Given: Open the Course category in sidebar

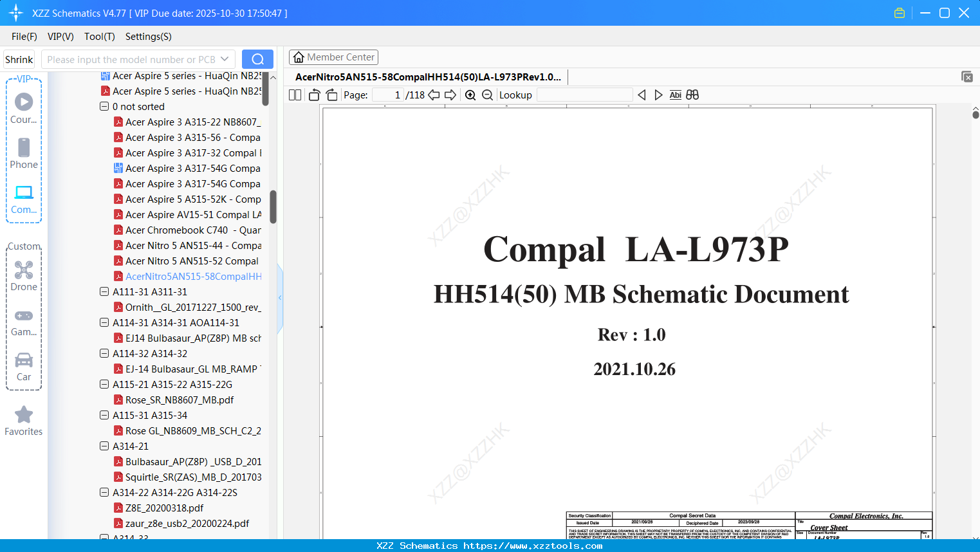Looking at the screenshot, I should [24, 109].
